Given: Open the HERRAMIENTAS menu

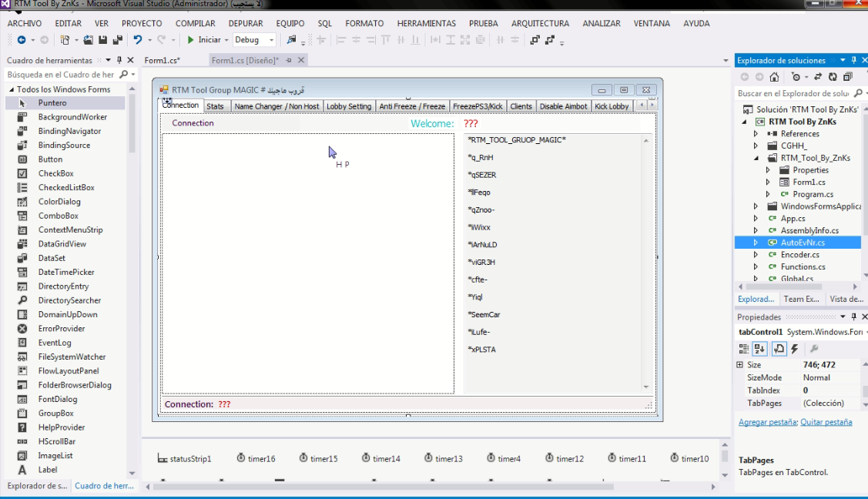Looking at the screenshot, I should pos(426,23).
